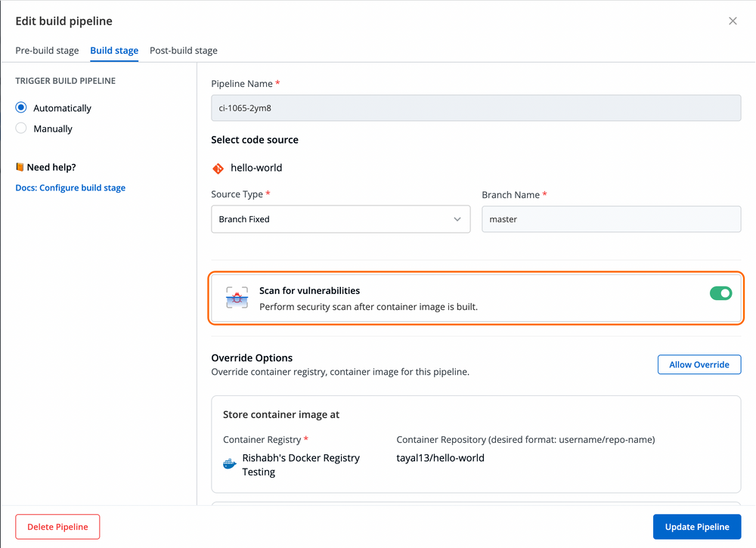
Task: Click the Need help book icon
Action: [19, 166]
